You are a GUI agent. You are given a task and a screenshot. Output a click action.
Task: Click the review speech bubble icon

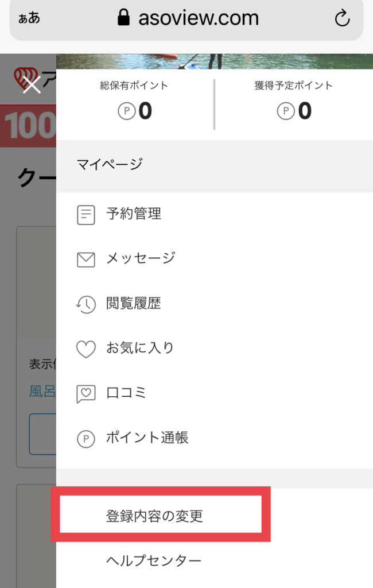click(86, 394)
